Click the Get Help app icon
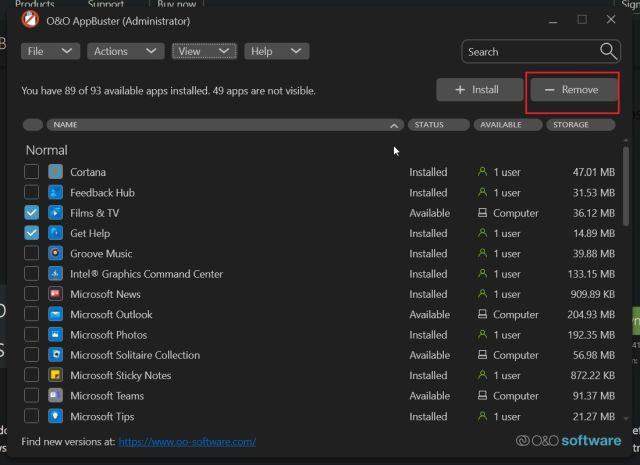The height and width of the screenshot is (465, 640). [56, 233]
